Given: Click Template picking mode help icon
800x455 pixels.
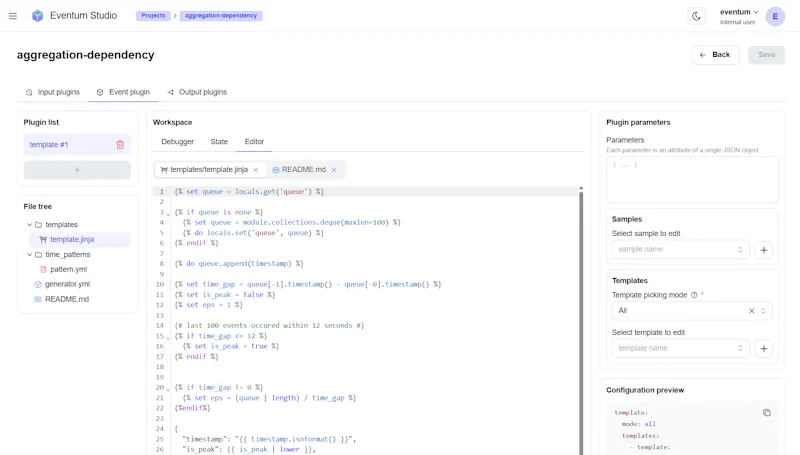Looking at the screenshot, I should click(694, 295).
